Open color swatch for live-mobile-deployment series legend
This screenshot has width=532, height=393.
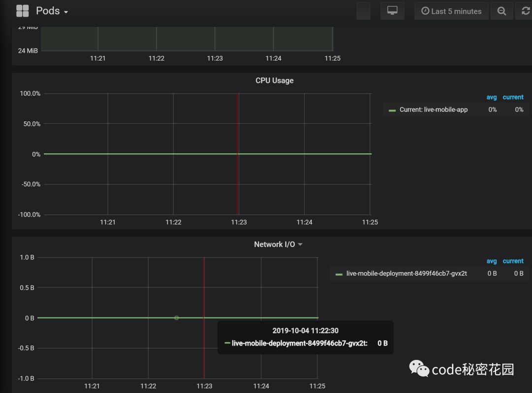(x=339, y=274)
